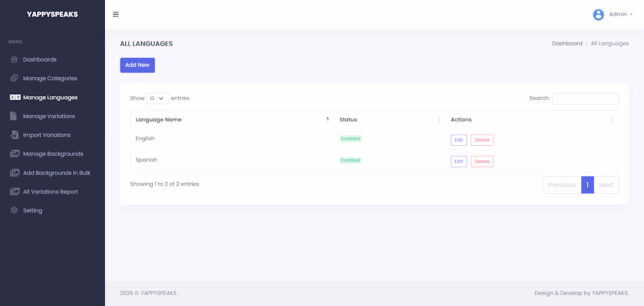
Task: Click the footer '2026 © YAPPYSPEAKS' text
Action: [149, 293]
